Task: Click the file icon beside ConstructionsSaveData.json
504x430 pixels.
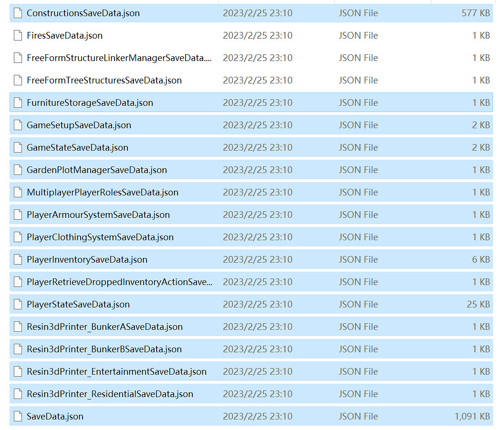Action: 18,13
